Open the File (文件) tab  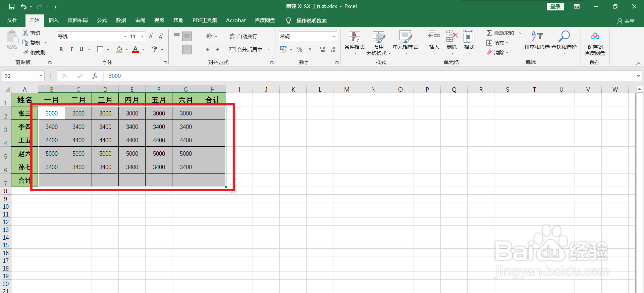point(12,20)
